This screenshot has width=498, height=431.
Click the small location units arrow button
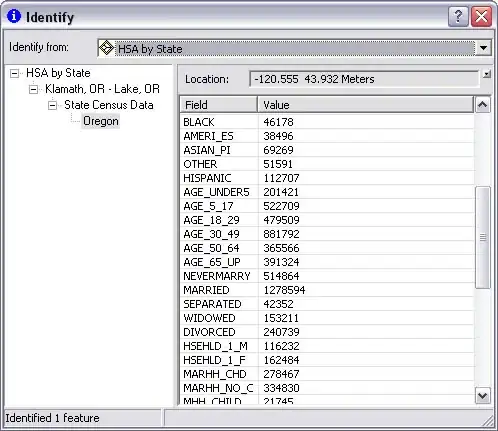(x=487, y=74)
